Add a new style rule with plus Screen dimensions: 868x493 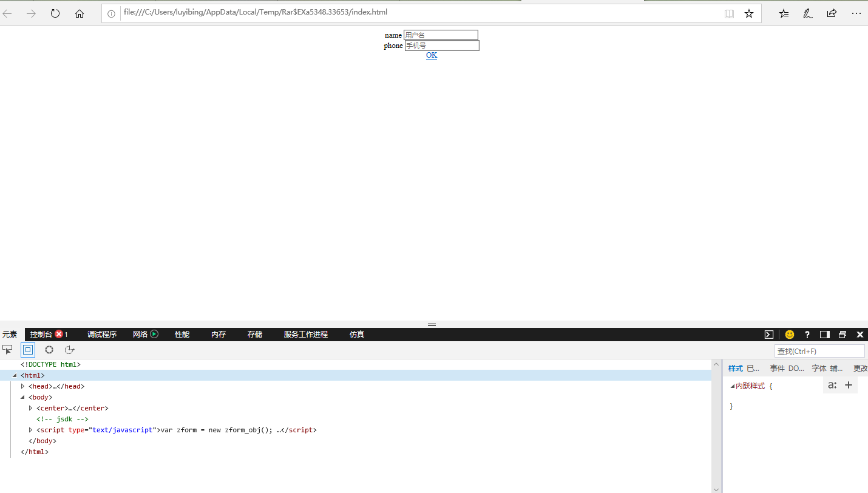point(849,385)
